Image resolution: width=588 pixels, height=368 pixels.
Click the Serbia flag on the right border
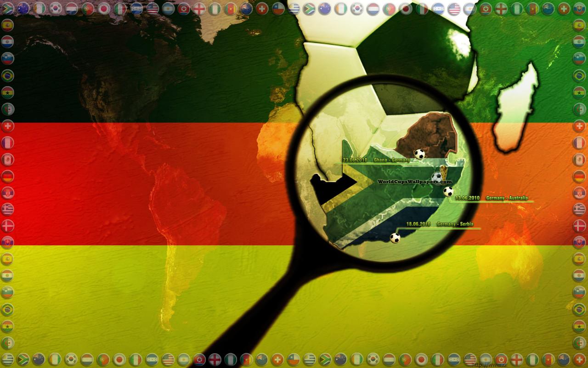pos(579,193)
